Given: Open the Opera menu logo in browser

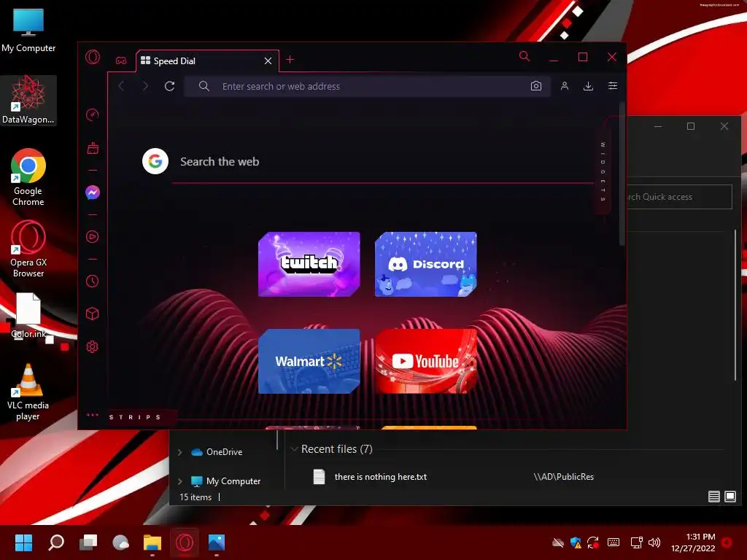Looking at the screenshot, I should [93, 57].
